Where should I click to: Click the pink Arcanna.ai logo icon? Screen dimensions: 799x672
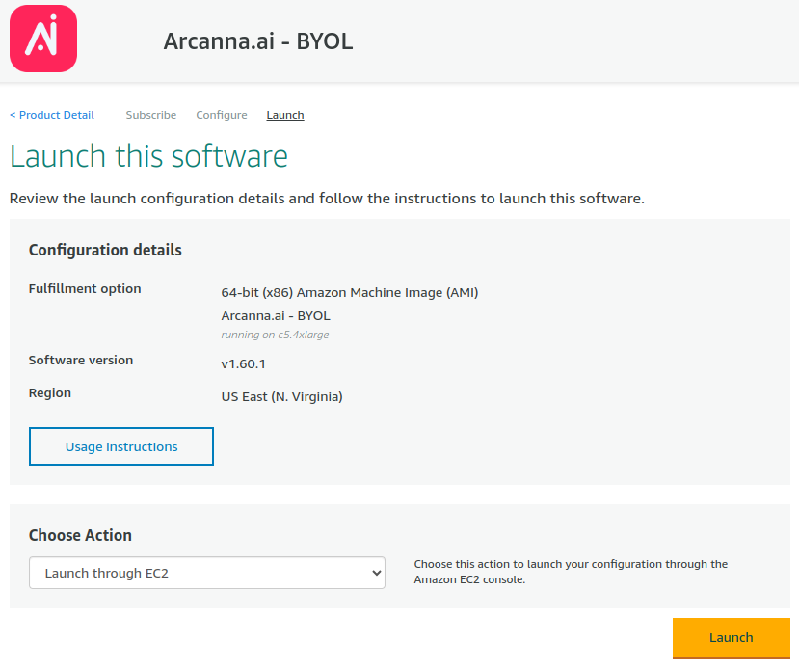click(x=43, y=39)
